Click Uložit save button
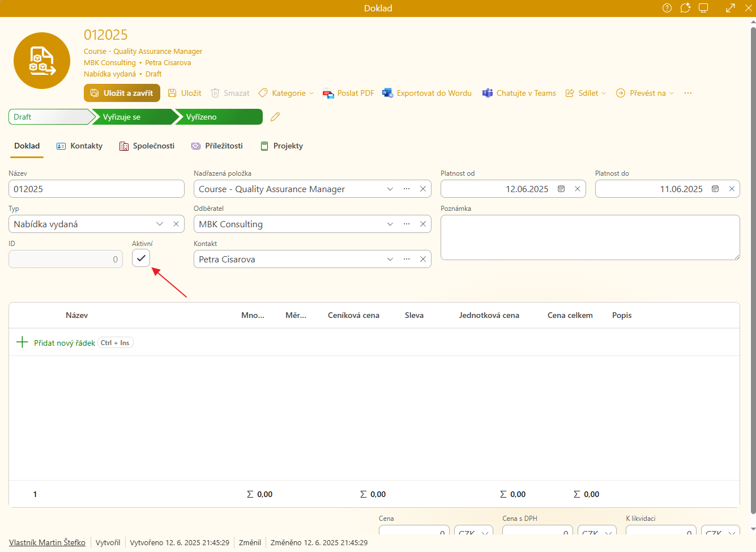This screenshot has height=552, width=756. (x=185, y=93)
